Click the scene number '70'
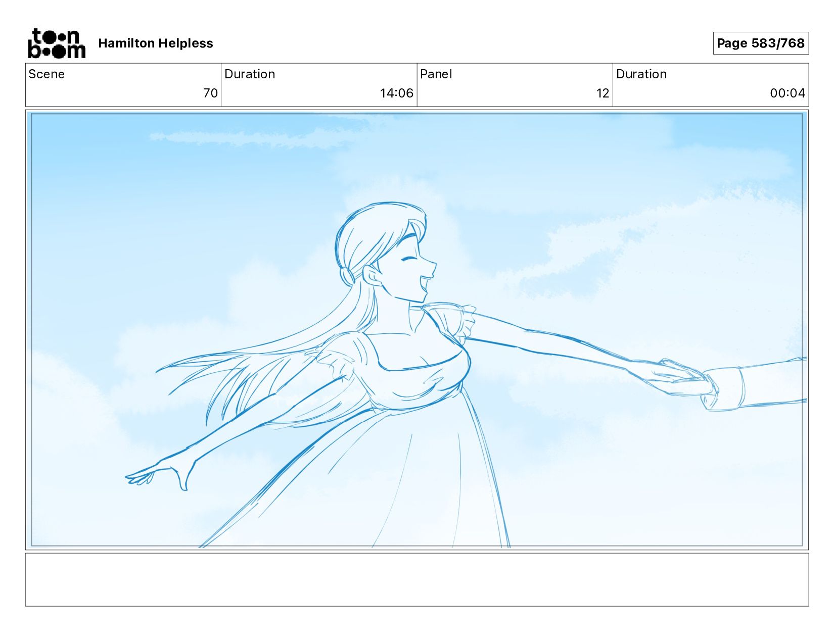The width and height of the screenshot is (834, 644). pyautogui.click(x=210, y=93)
